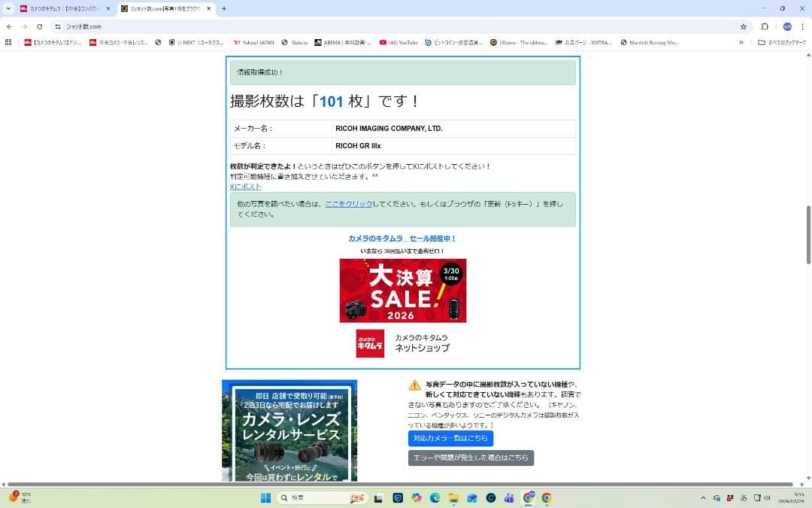The image size is (812, 508).
Task: Switch to the カメラのキタムラ tab
Action: [x=65, y=9]
